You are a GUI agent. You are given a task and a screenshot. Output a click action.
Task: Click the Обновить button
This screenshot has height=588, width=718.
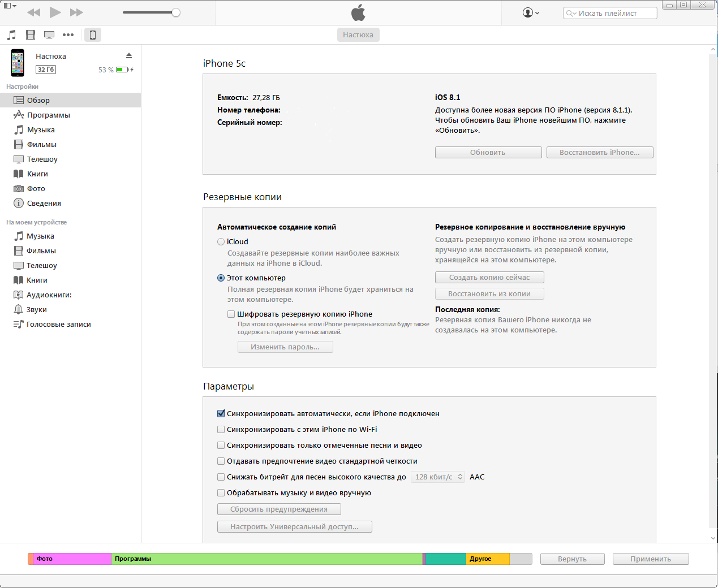[x=488, y=153]
